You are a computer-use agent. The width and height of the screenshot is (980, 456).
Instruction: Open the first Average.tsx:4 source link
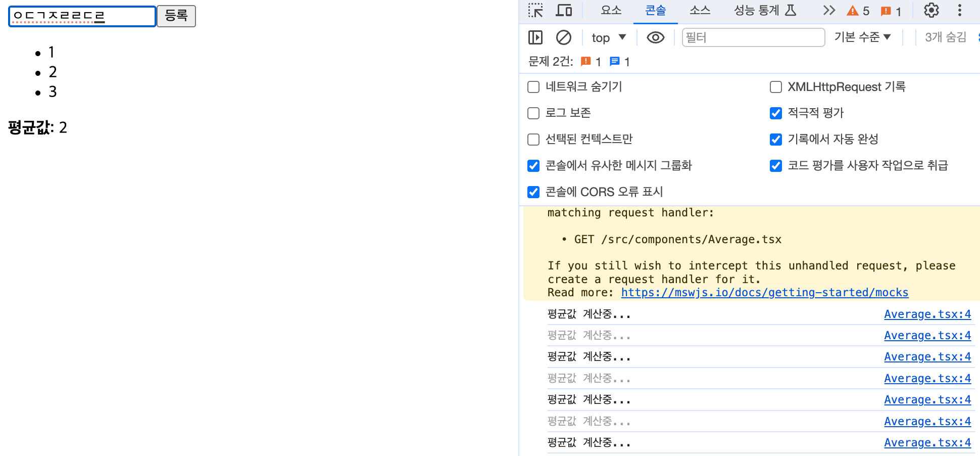pyautogui.click(x=927, y=314)
